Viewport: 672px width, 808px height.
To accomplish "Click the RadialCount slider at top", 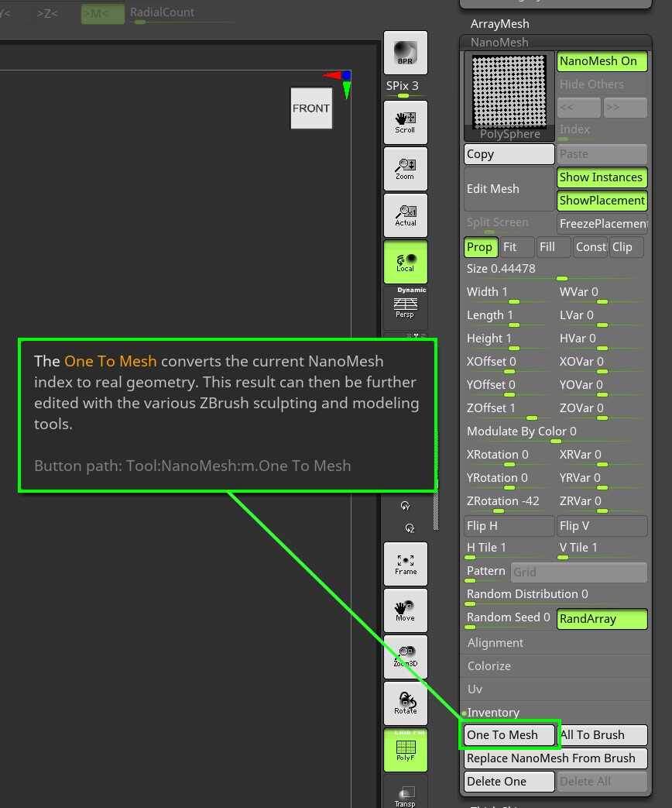I will pos(180,15).
